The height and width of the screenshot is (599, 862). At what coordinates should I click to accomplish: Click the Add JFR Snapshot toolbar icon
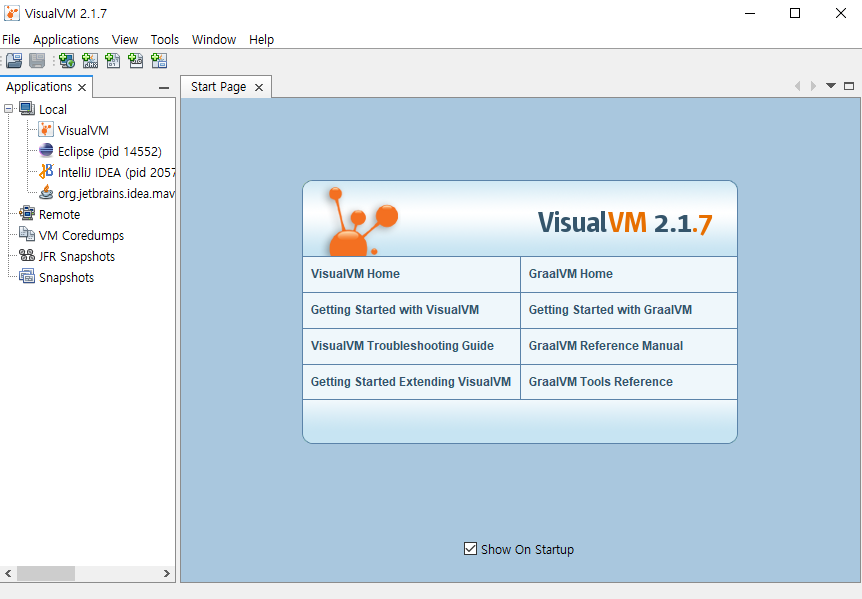pyautogui.click(x=136, y=60)
